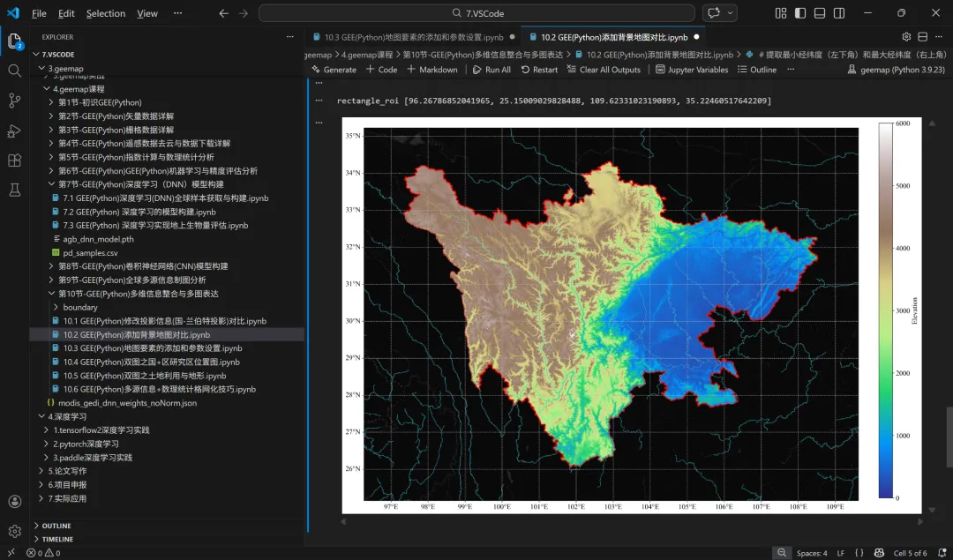
Task: Open the menu bar overflow ellipsis
Action: pyautogui.click(x=177, y=13)
